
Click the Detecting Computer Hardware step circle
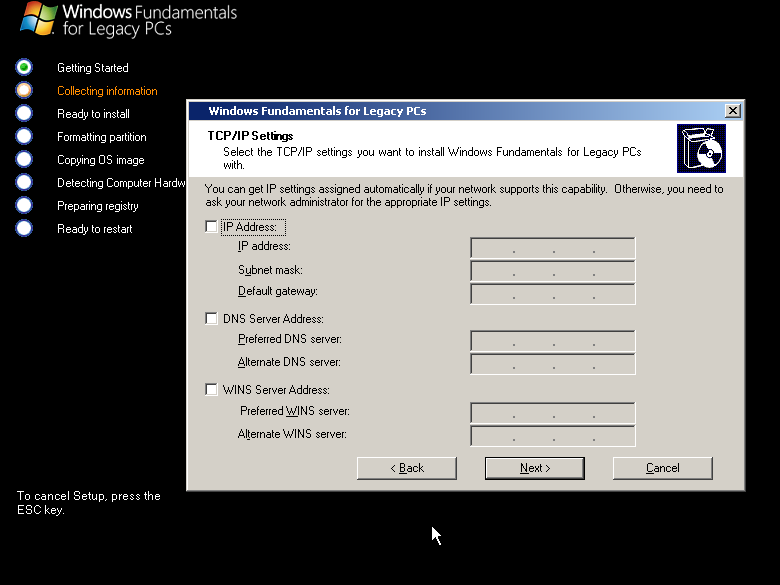coord(24,182)
